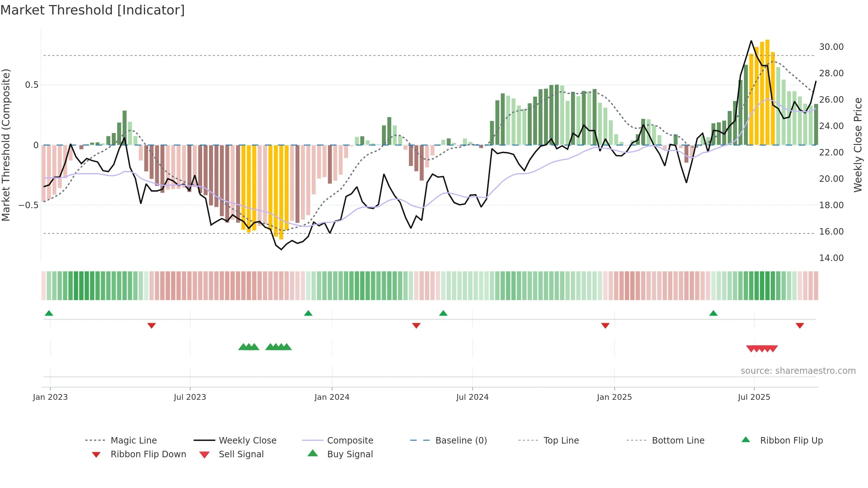
Task: Click the 30.00 price axis label
Action: coord(831,47)
